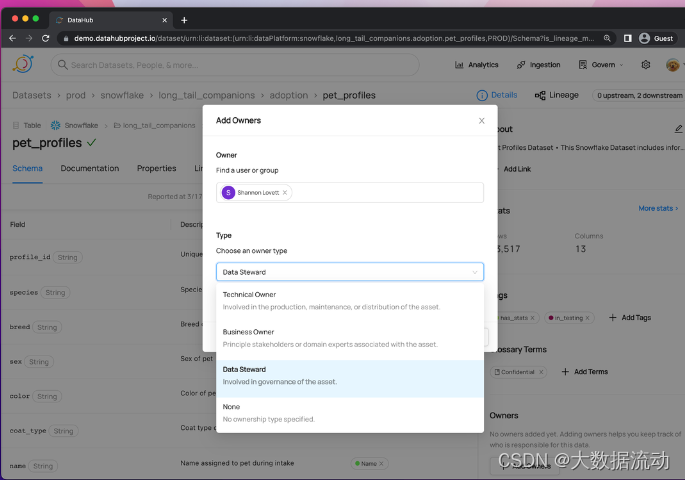685x480 pixels.
Task: Remove Shannon Lovett from owner field
Action: tap(285, 193)
